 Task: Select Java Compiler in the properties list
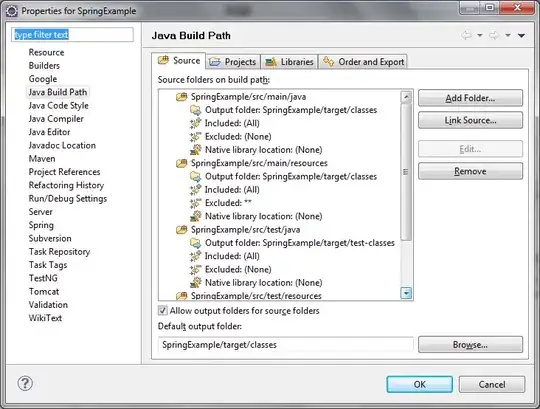(56, 119)
